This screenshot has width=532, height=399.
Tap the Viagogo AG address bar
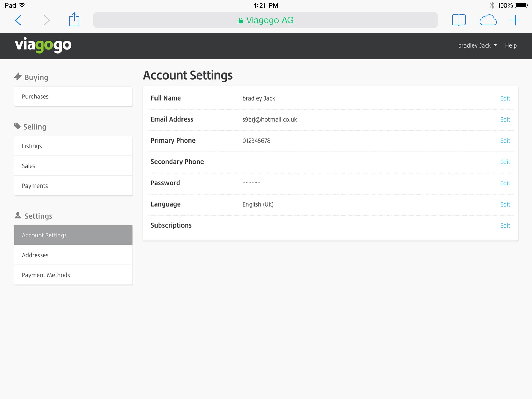click(265, 20)
